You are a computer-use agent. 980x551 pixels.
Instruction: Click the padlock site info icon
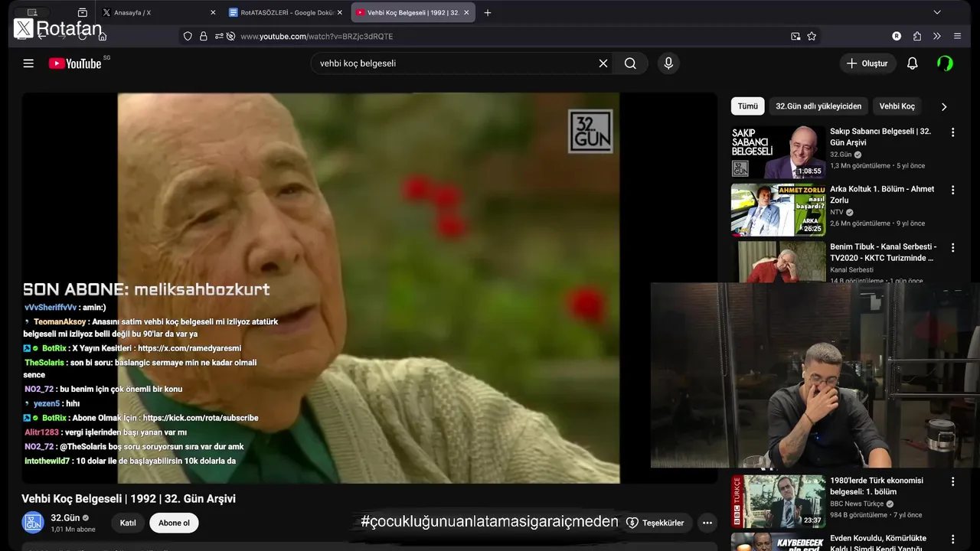(x=204, y=36)
